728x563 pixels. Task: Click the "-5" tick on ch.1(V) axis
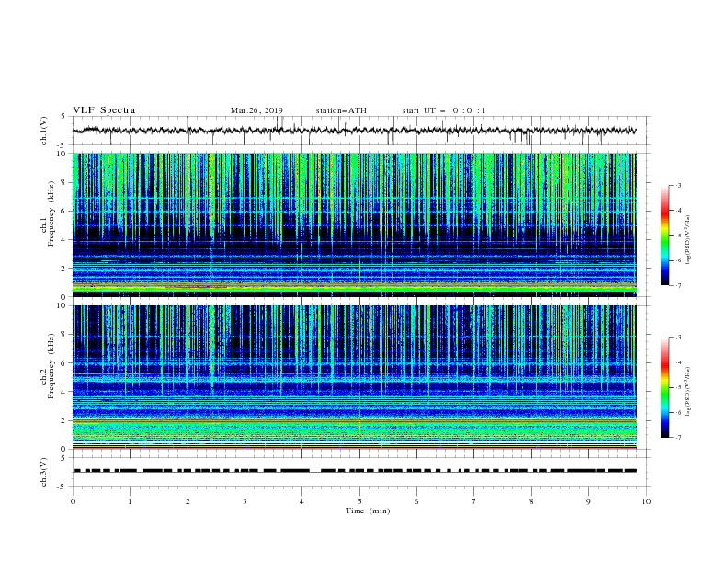coord(63,145)
